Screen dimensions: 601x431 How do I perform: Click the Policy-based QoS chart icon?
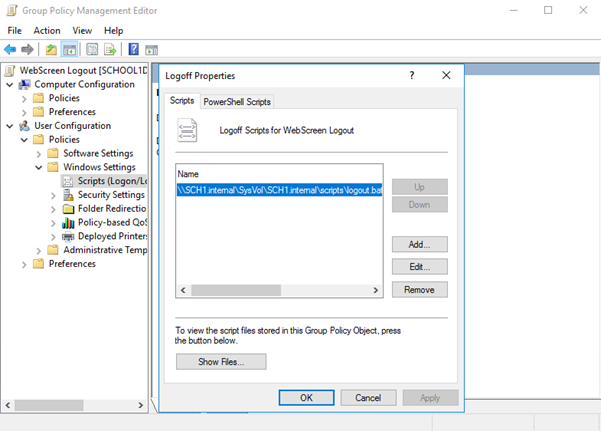pos(68,223)
